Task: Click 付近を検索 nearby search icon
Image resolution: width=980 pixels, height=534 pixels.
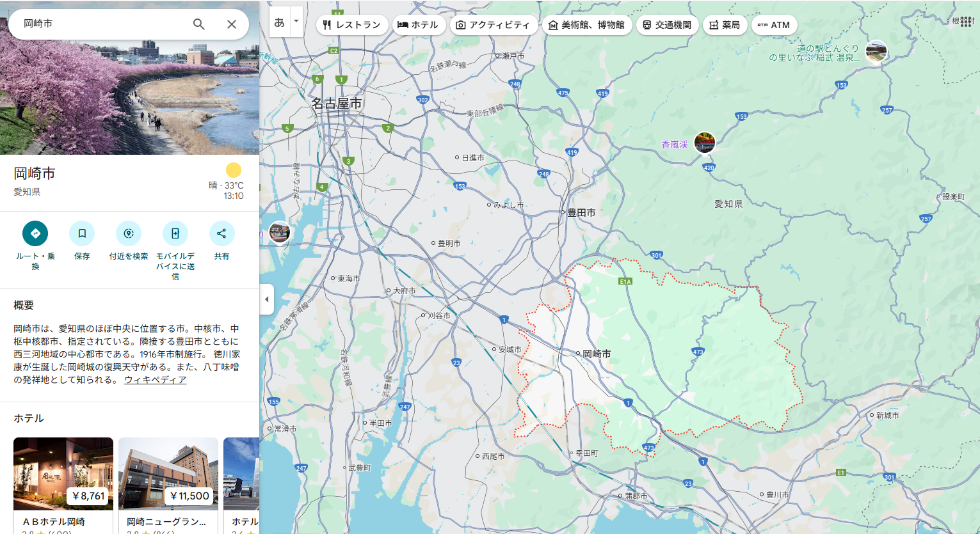Action: (x=129, y=233)
